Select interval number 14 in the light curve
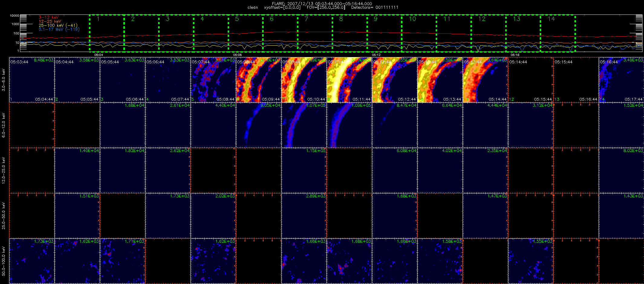This screenshot has width=644, height=284. (x=551, y=19)
